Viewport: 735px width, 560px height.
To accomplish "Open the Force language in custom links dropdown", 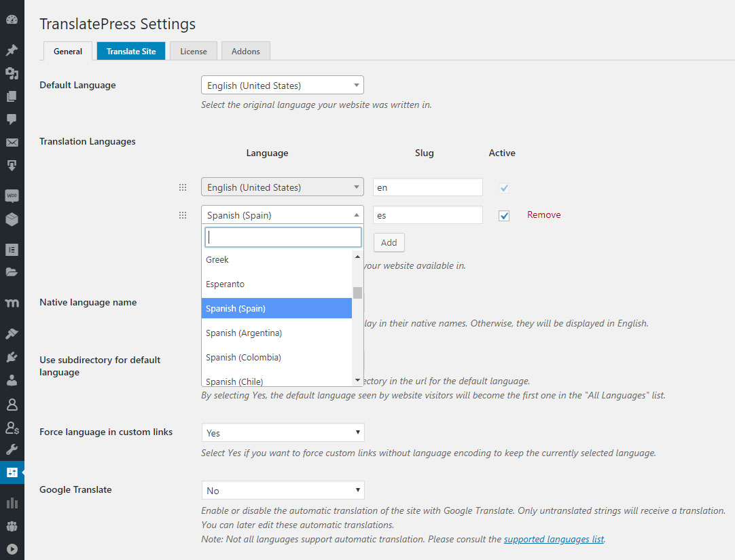I will pyautogui.click(x=283, y=432).
